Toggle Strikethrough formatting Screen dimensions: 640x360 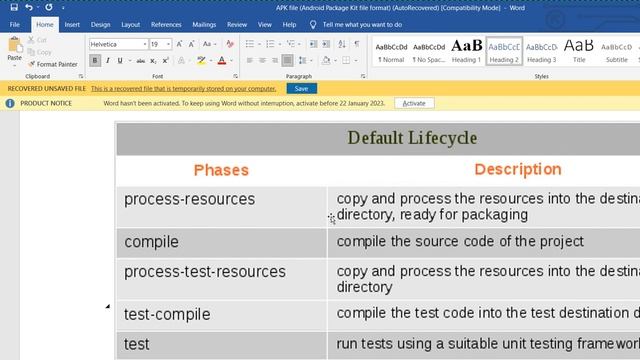tap(140, 61)
